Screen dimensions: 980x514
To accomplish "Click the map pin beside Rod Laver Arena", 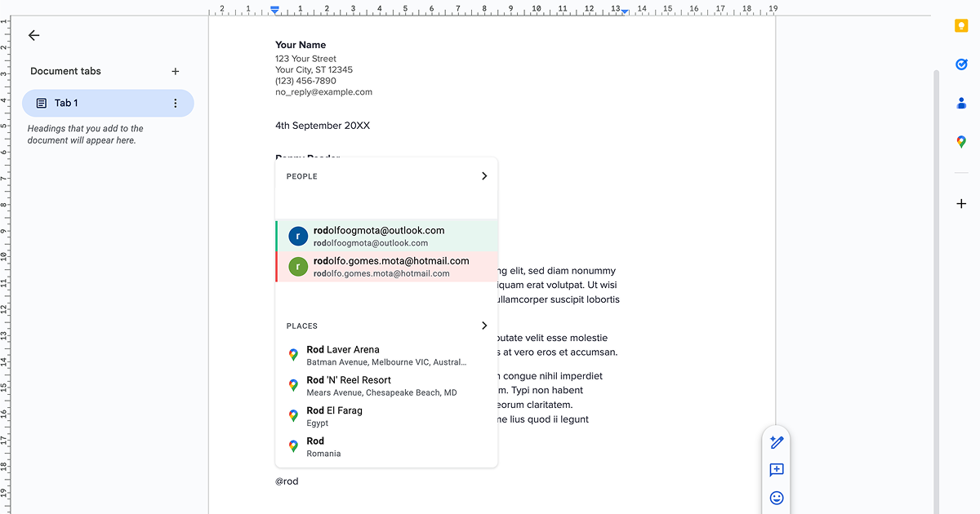I will point(293,355).
